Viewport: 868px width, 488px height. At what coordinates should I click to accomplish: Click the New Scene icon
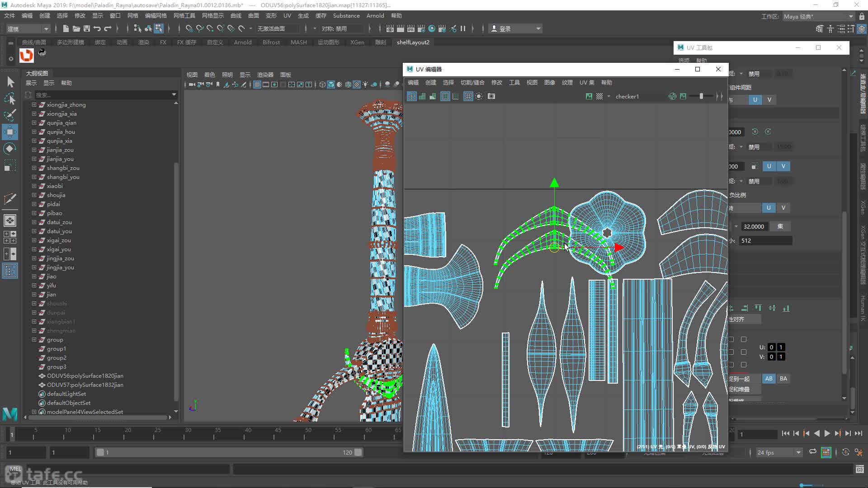tap(66, 28)
